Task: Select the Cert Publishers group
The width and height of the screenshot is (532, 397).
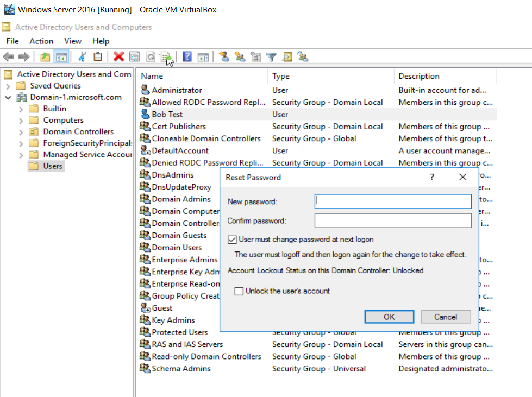Action: coord(179,126)
